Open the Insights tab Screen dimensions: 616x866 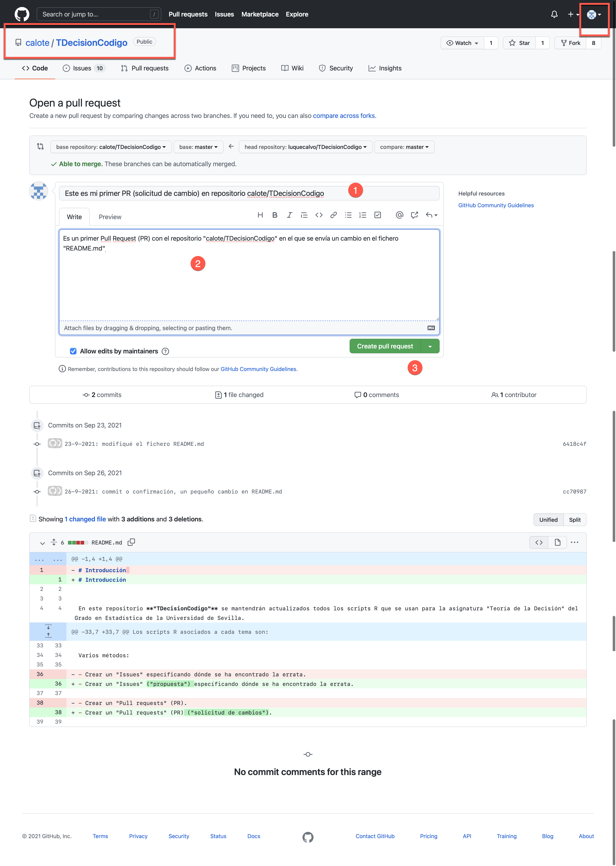pos(385,68)
